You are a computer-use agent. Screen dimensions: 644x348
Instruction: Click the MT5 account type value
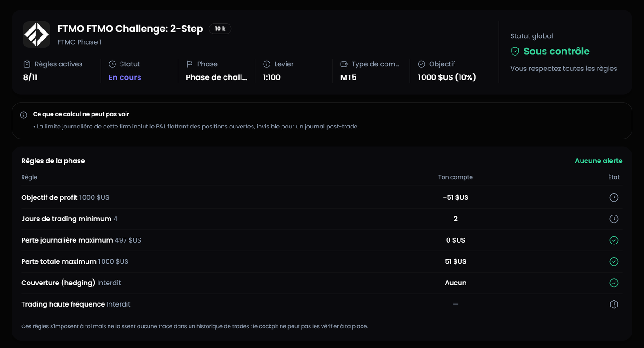coord(348,77)
